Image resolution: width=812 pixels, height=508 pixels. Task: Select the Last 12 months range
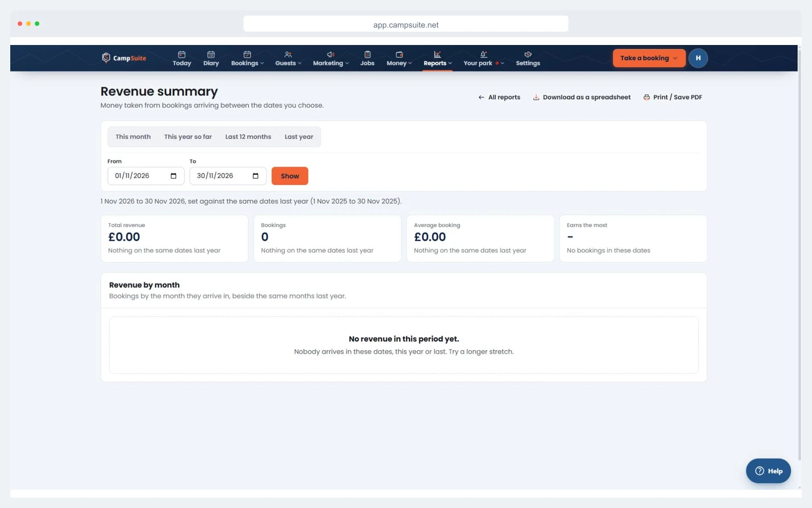point(248,137)
